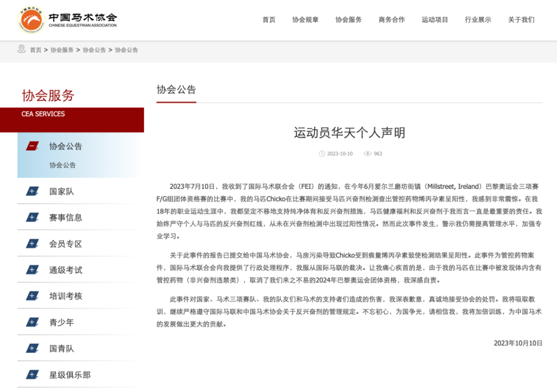Open 商务合作 in the top navigation
Image resolution: width=557 pixels, height=392 pixels.
[x=392, y=20]
